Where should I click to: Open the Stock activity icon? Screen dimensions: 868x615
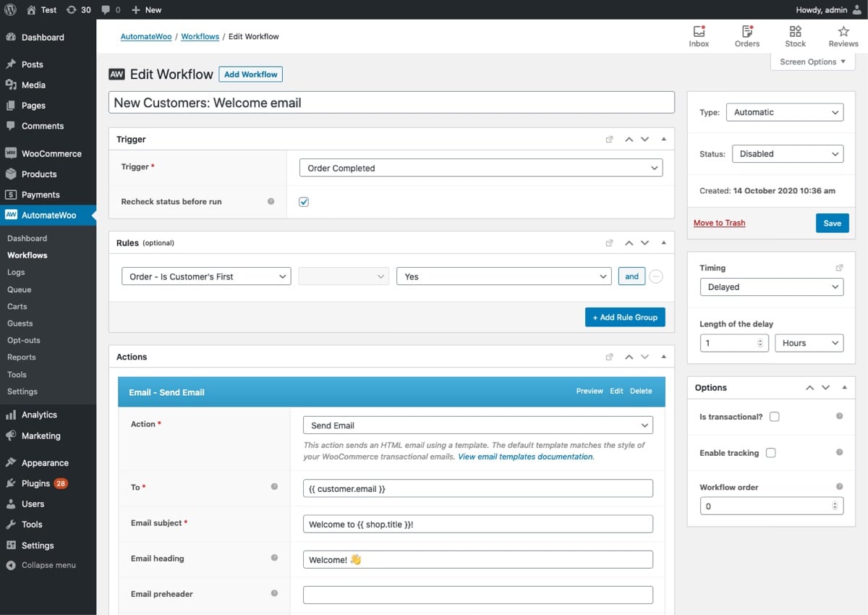pyautogui.click(x=795, y=36)
